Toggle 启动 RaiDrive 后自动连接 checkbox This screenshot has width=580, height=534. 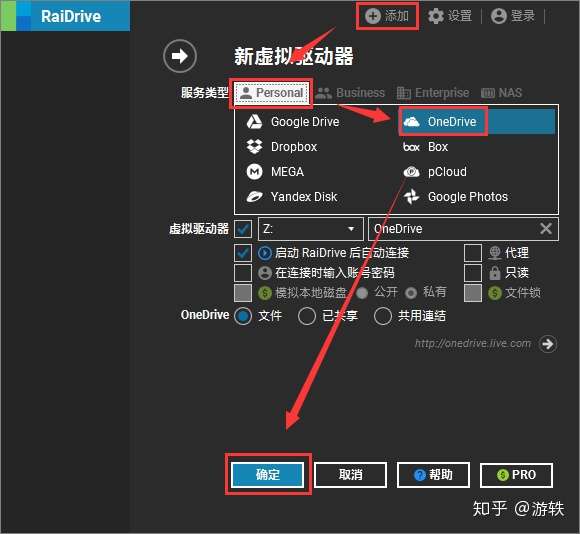coord(243,253)
